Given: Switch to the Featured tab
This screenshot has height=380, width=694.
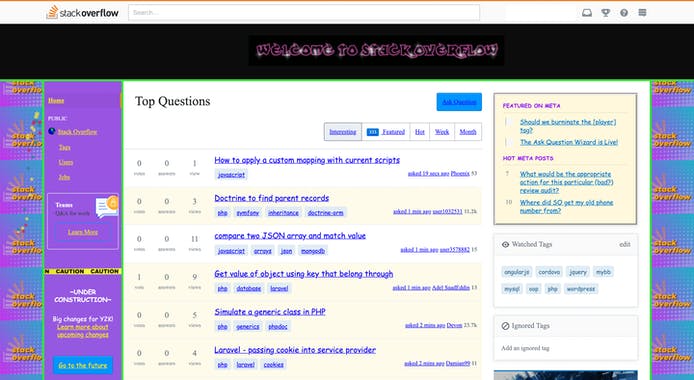Looking at the screenshot, I should pos(386,132).
